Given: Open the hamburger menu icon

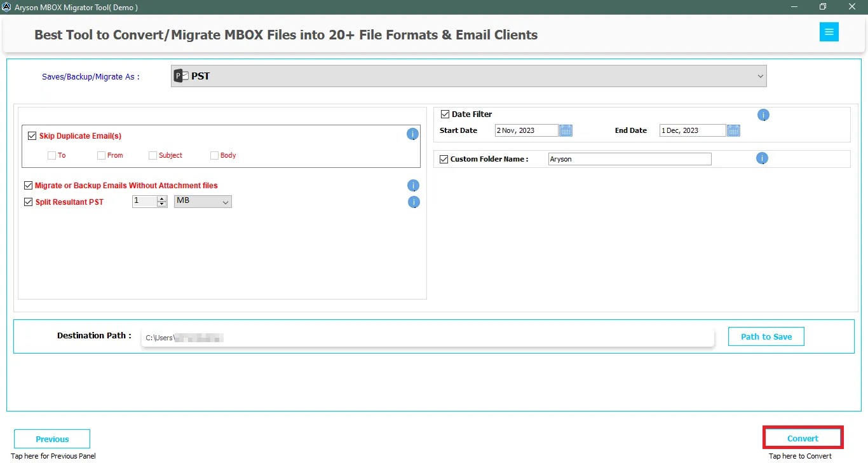Looking at the screenshot, I should click(829, 32).
